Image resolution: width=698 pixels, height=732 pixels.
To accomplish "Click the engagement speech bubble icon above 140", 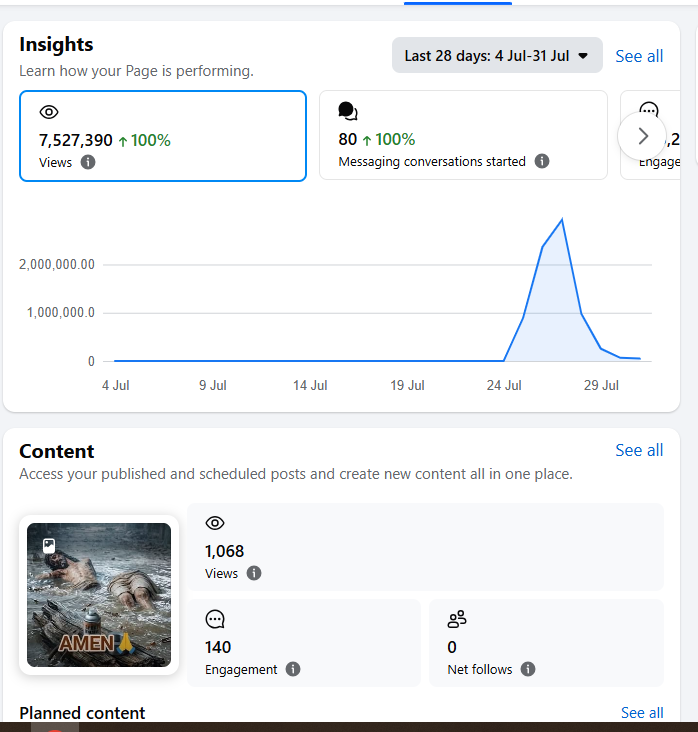I will (215, 619).
